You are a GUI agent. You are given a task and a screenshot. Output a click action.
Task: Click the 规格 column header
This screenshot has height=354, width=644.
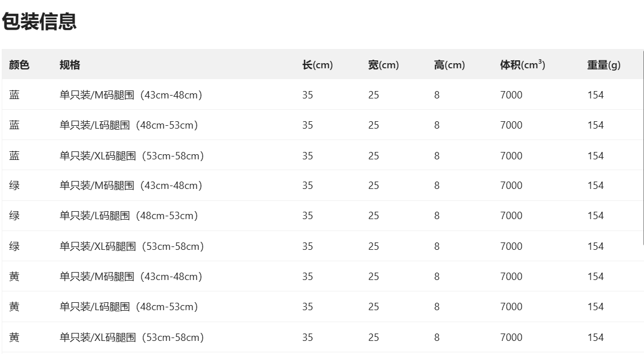[69, 65]
